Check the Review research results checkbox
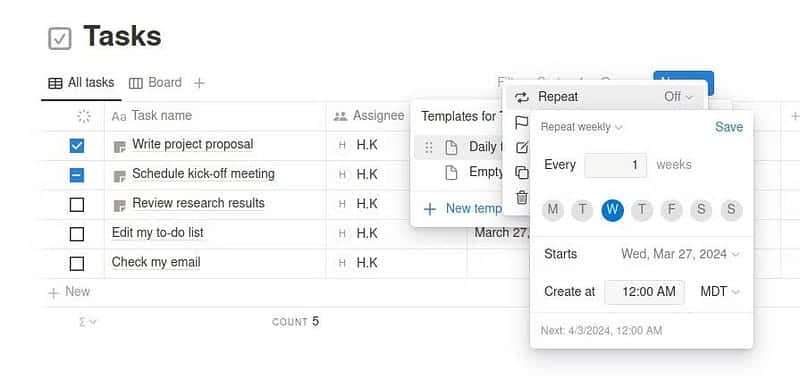Screen dimensions: 800x380 77,205
